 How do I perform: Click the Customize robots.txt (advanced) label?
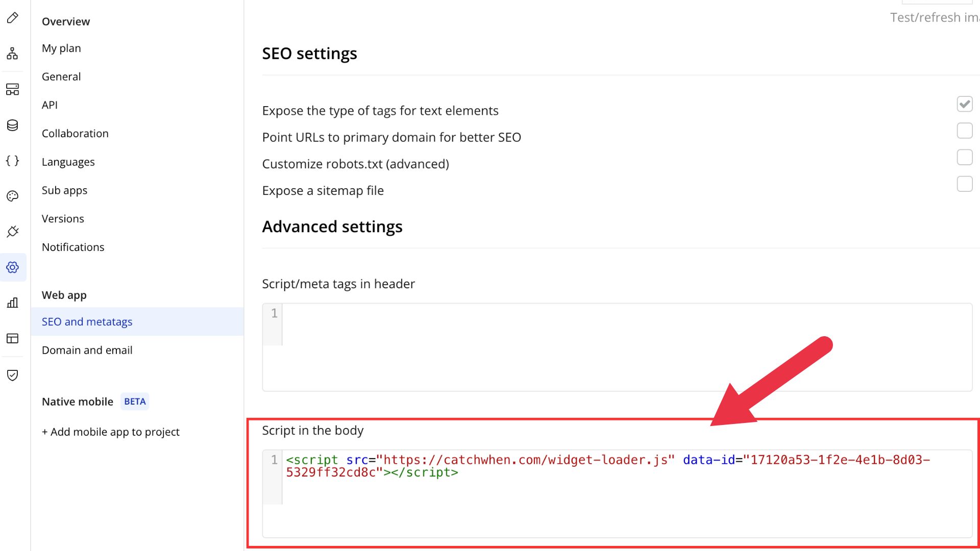(356, 164)
